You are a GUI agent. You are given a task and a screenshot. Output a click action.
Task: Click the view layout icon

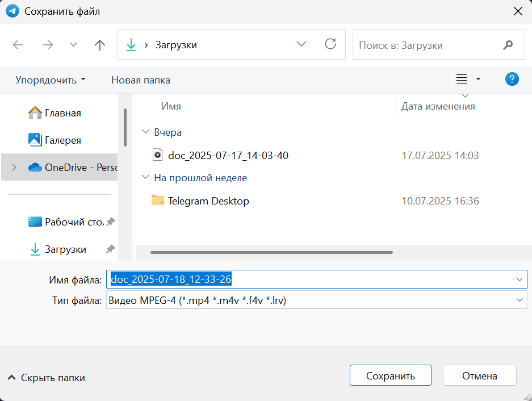pos(462,80)
